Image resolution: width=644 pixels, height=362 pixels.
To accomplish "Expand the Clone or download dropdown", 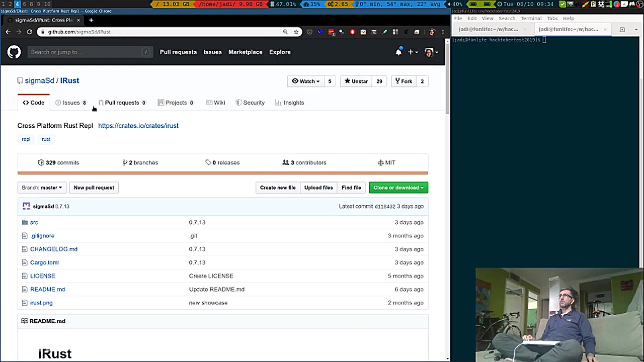I will click(x=398, y=188).
